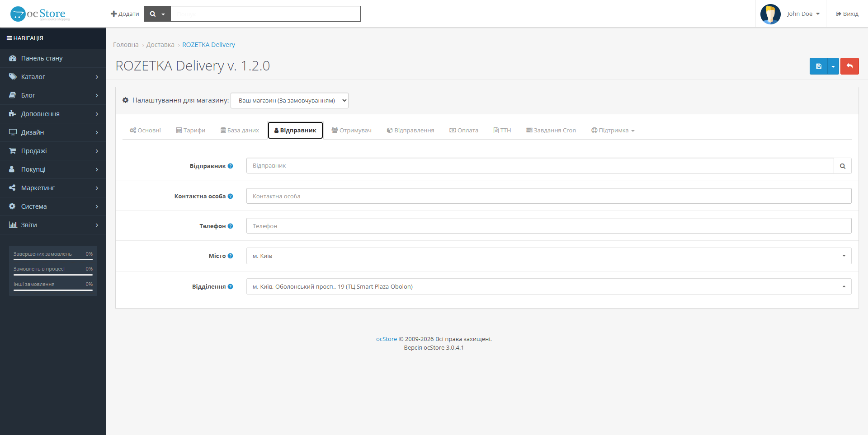Switch to the Тарифи tab

(191, 131)
